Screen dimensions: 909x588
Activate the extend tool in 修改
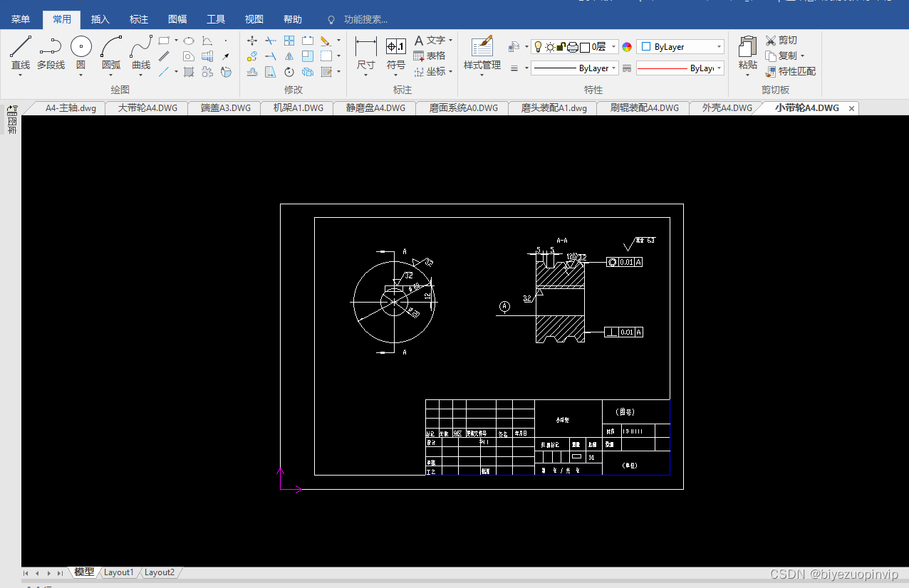271,56
